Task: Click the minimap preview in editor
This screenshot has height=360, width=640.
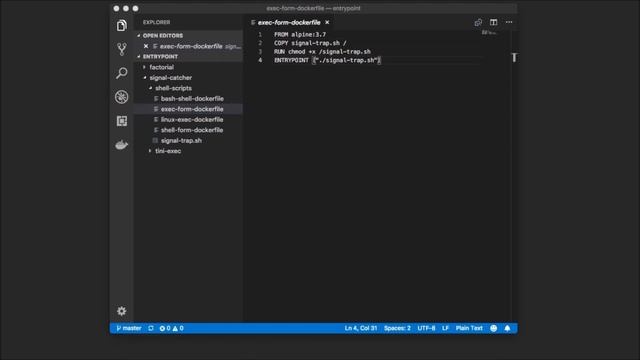Action: (x=489, y=33)
